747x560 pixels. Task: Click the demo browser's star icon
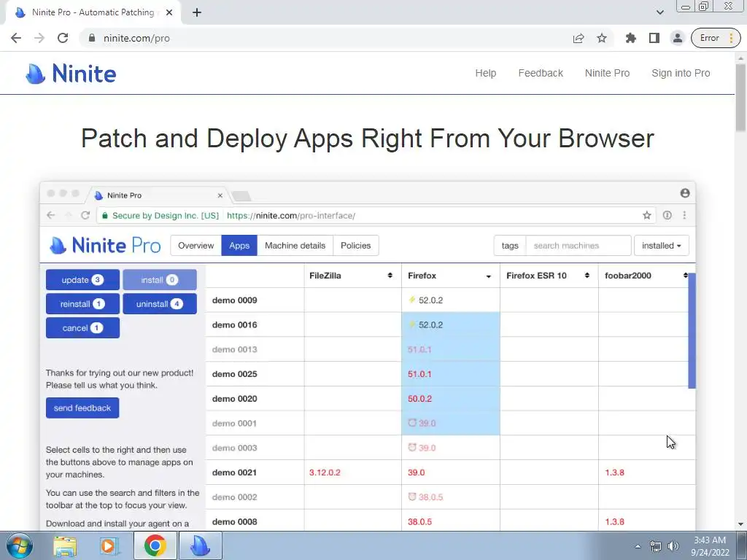(646, 215)
